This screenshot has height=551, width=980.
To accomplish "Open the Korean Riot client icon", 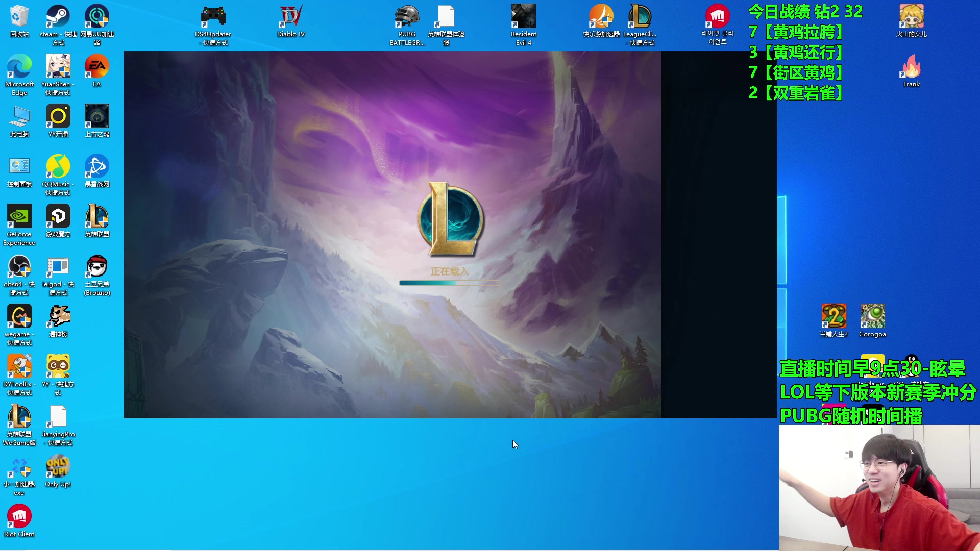I will 717,24.
